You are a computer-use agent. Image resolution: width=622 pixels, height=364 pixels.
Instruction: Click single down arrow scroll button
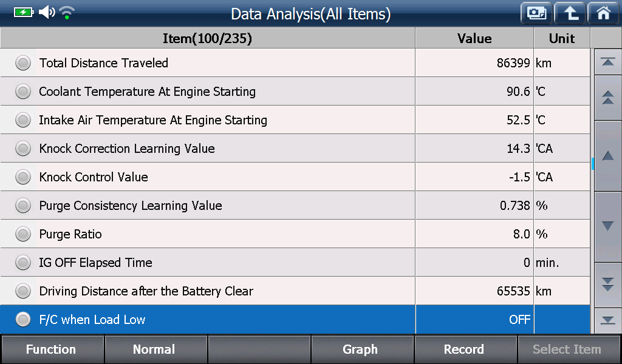[607, 226]
